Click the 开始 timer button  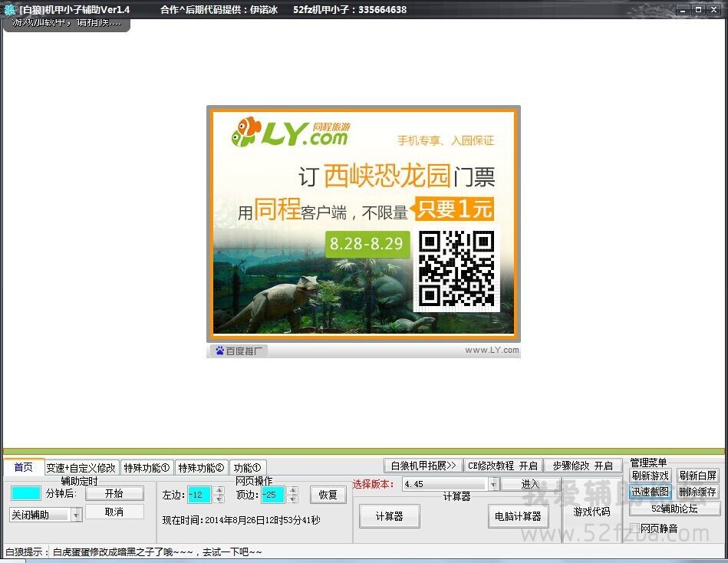pos(114,493)
